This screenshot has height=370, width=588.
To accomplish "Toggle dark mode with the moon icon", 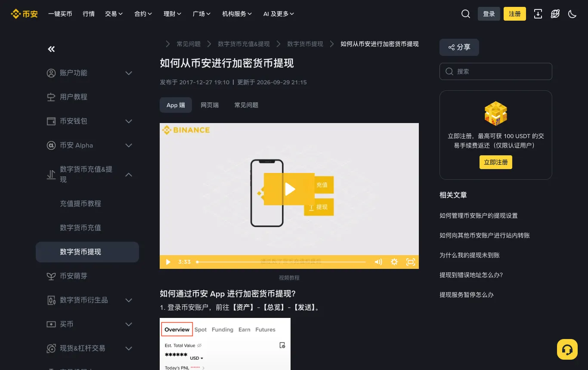I will 573,14.
